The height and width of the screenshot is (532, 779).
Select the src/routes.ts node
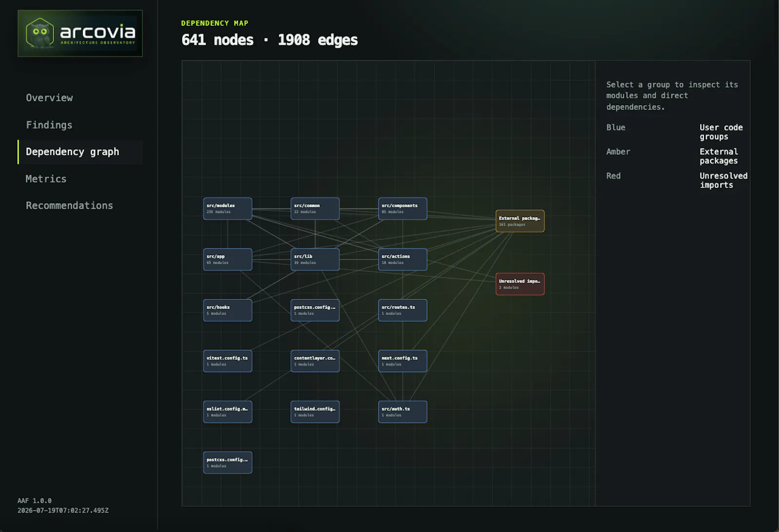[x=403, y=310]
